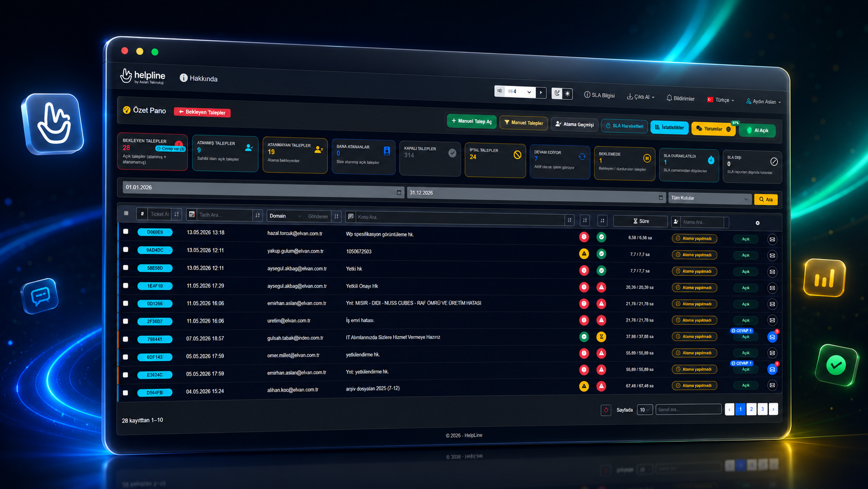Check the row 58E58D checkbox

pos(126,268)
